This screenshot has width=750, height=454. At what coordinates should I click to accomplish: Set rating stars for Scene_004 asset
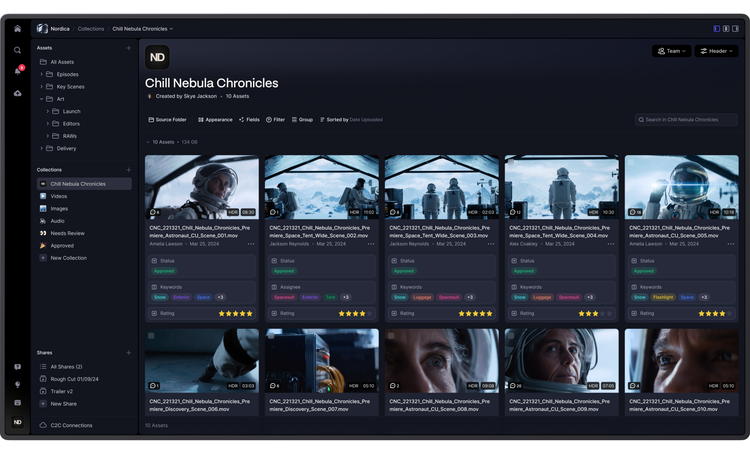point(595,314)
